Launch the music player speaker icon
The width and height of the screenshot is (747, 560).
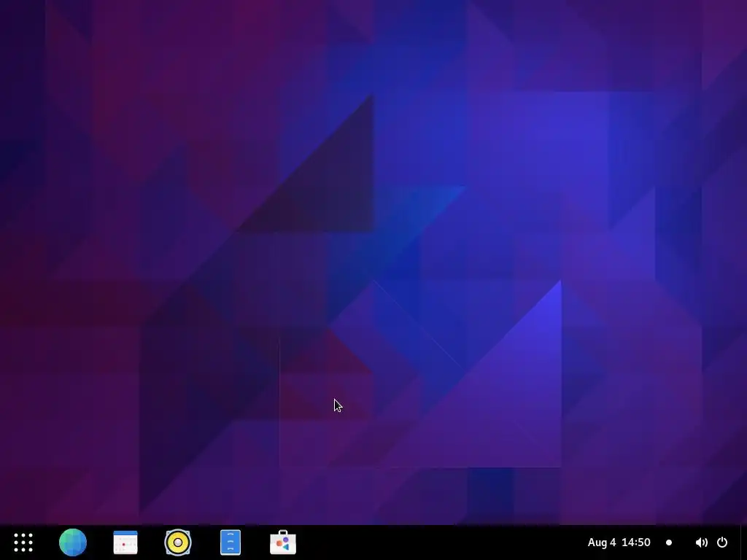178,542
